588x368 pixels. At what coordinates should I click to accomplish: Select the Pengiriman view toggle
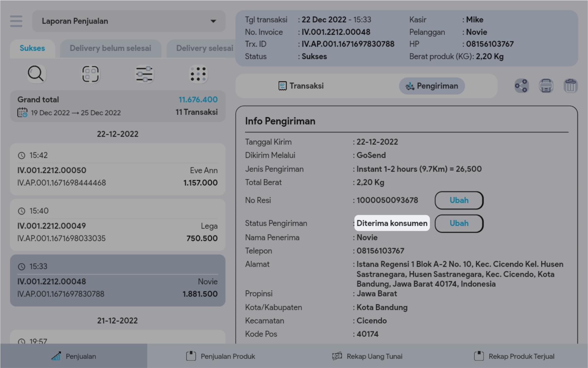(432, 86)
